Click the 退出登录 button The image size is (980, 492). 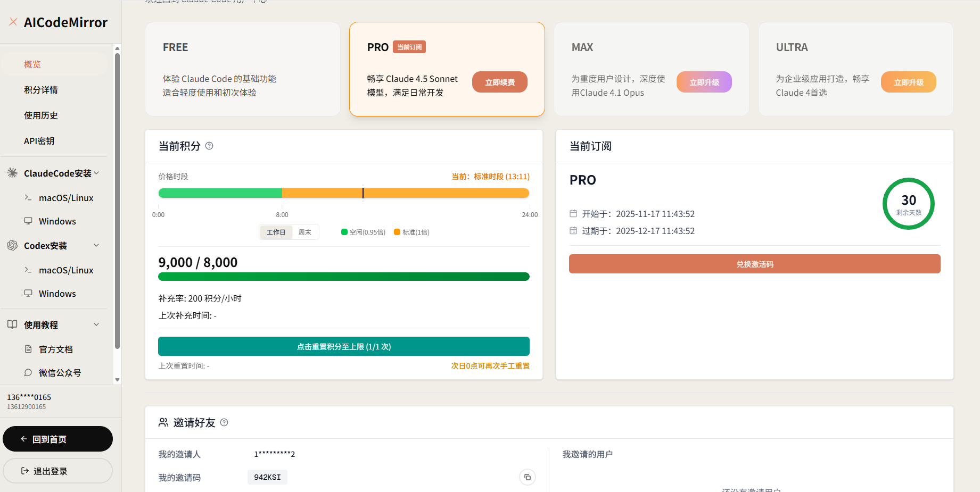(57, 471)
